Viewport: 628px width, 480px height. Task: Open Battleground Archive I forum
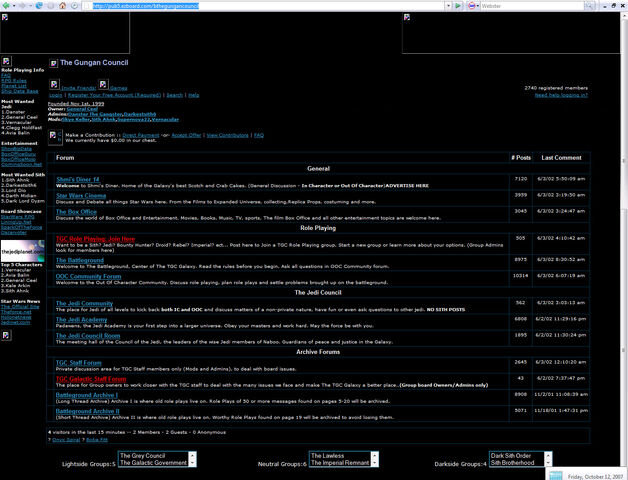pos(87,395)
